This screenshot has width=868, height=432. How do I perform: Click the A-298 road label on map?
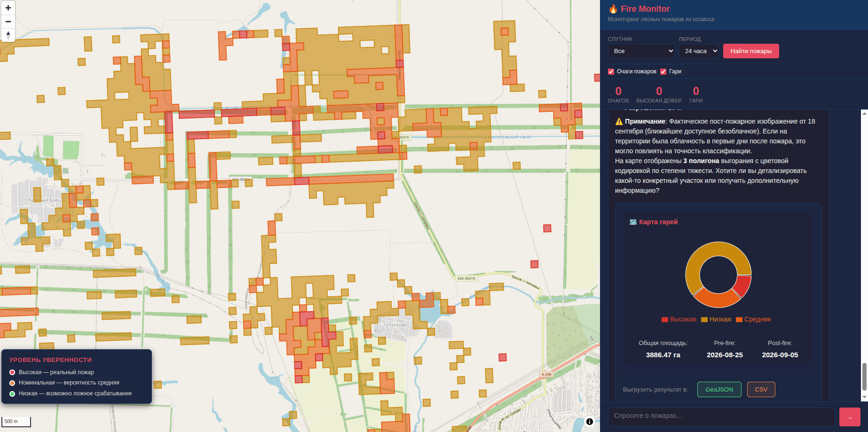(546, 375)
